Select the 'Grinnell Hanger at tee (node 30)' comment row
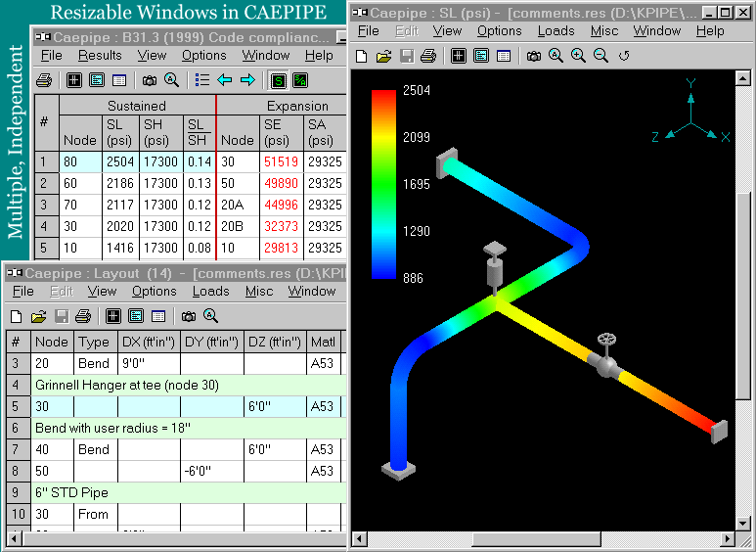Screen dimensions: 756x552 (x=189, y=385)
